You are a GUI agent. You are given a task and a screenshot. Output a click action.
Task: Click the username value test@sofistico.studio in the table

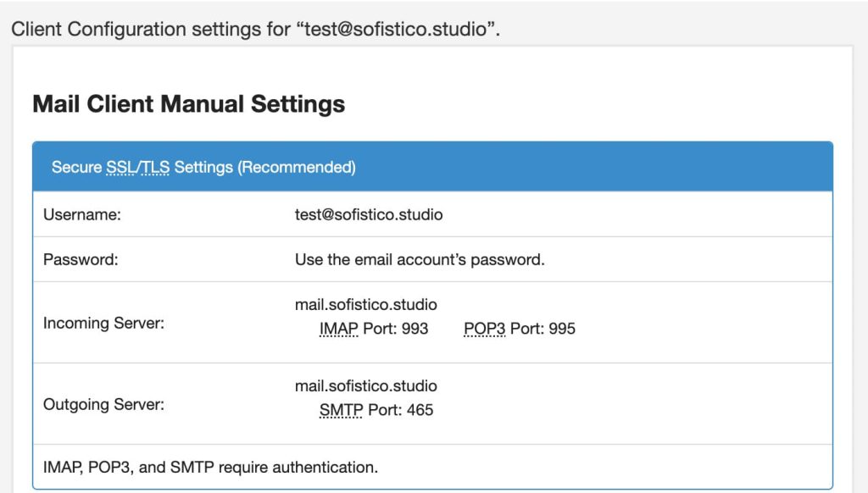(x=368, y=215)
